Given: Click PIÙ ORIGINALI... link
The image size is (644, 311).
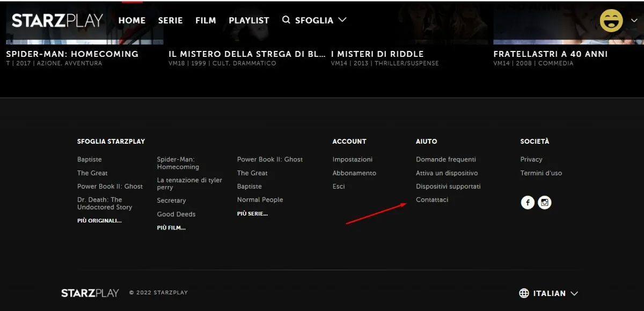Looking at the screenshot, I should (99, 220).
